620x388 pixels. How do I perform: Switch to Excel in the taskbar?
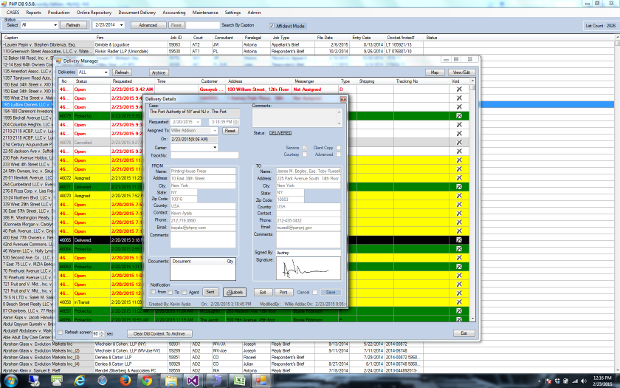point(239,380)
